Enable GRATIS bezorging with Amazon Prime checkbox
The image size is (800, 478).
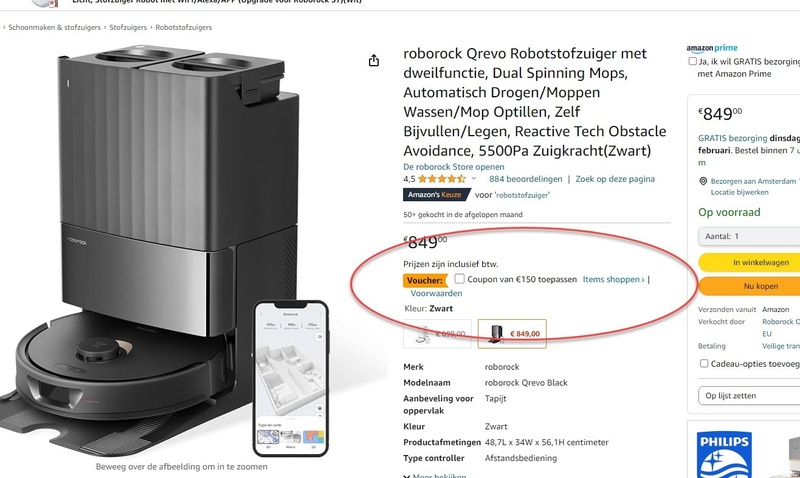692,61
